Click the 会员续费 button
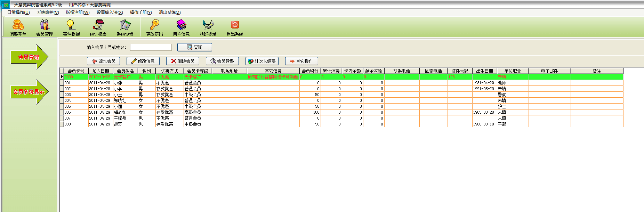644x212 pixels. tap(222, 61)
